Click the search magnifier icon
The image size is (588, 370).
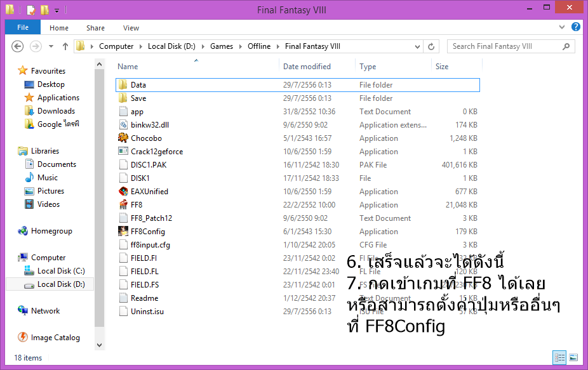point(566,46)
